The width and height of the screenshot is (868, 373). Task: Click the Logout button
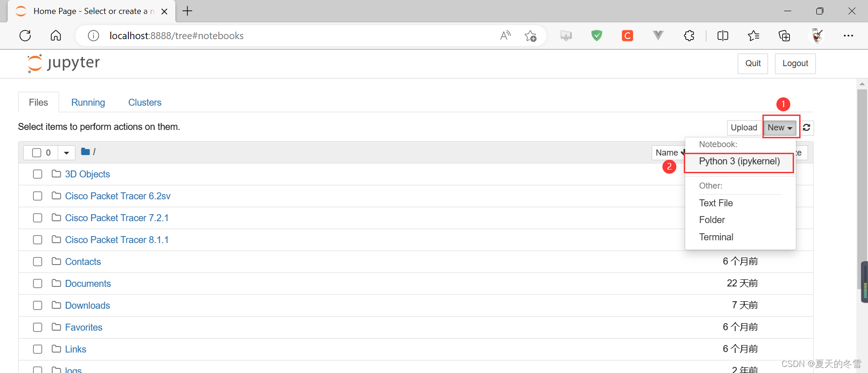(x=795, y=63)
